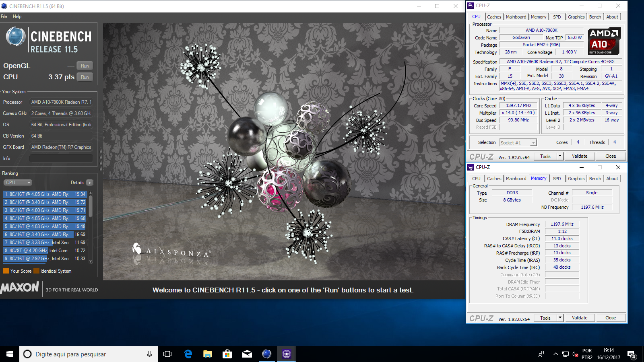Click Validate in upper CPU-Z window

pyautogui.click(x=580, y=156)
